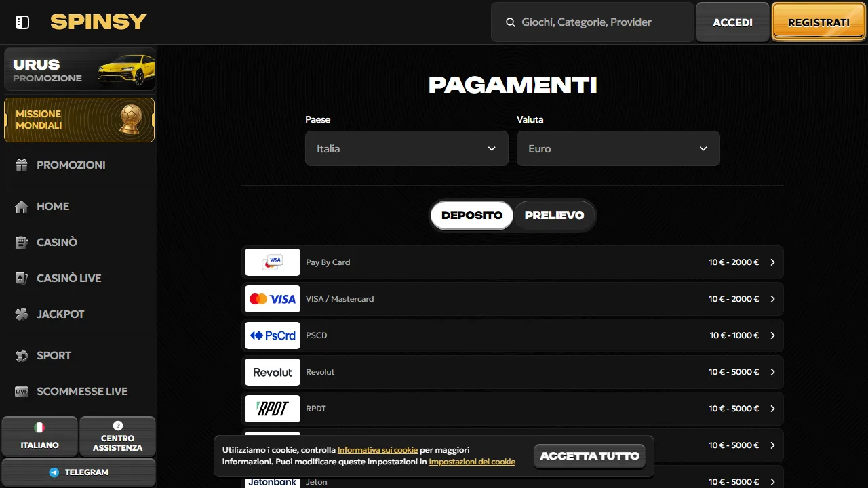Viewport: 868px width, 488px height.
Task: Open the Promozioni gift icon
Action: [x=22, y=165]
